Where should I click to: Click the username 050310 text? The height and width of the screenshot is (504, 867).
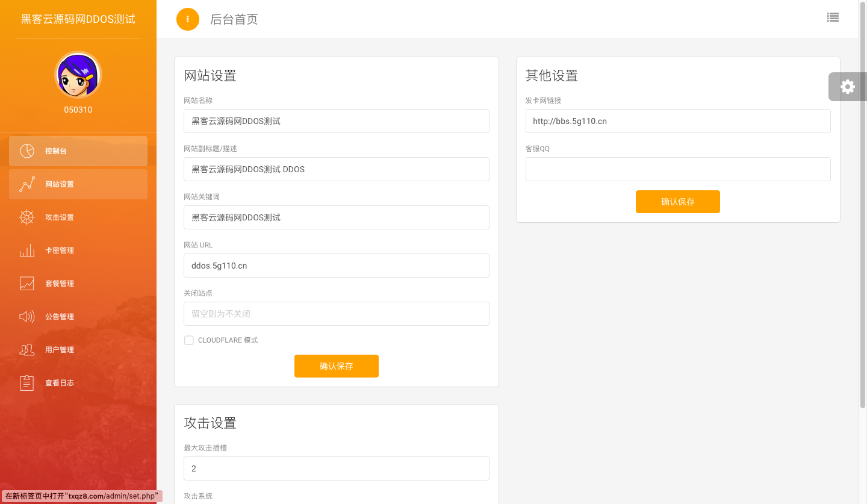[x=78, y=110]
